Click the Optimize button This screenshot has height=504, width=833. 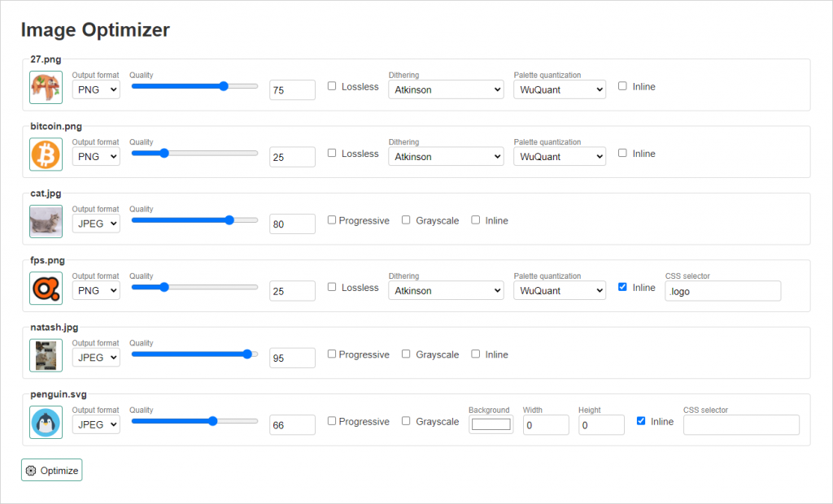click(x=51, y=470)
